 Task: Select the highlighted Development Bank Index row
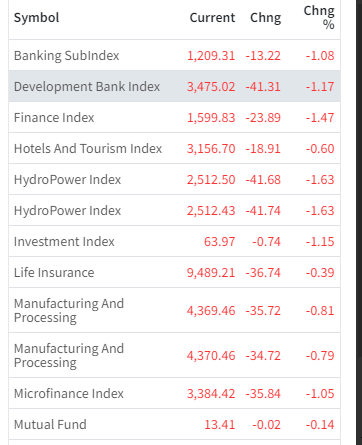(x=174, y=86)
